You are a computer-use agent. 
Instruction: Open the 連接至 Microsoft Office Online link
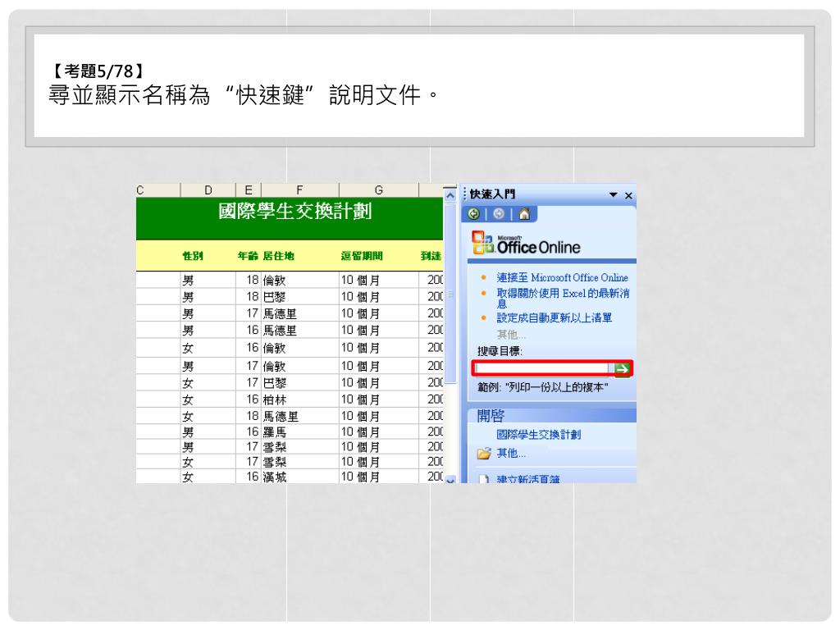[562, 277]
